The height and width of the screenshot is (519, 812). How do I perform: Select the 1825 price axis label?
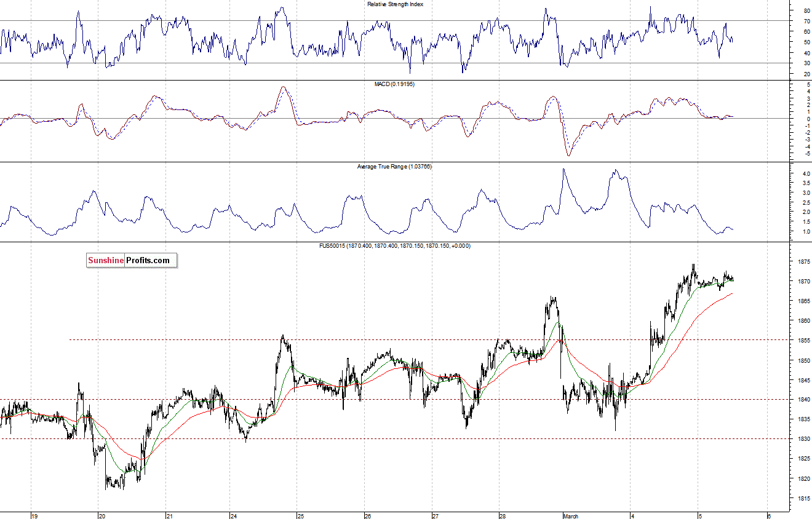click(804, 459)
